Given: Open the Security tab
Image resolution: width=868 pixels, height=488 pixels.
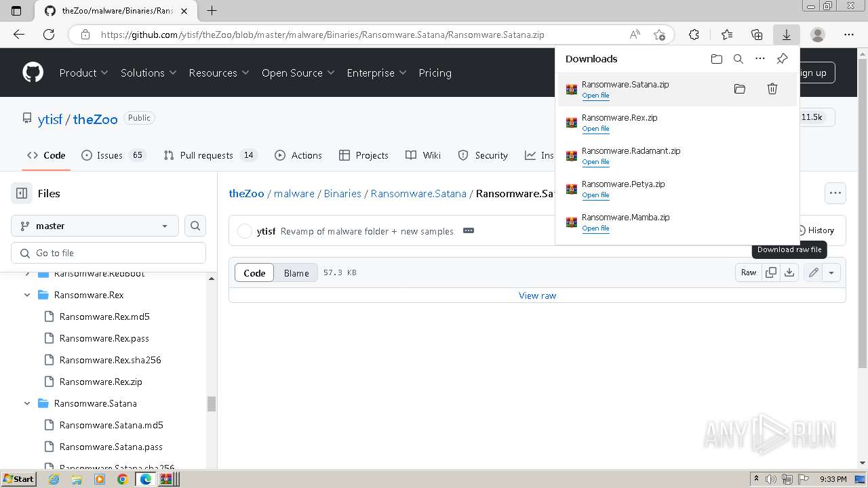Looking at the screenshot, I should tap(483, 155).
